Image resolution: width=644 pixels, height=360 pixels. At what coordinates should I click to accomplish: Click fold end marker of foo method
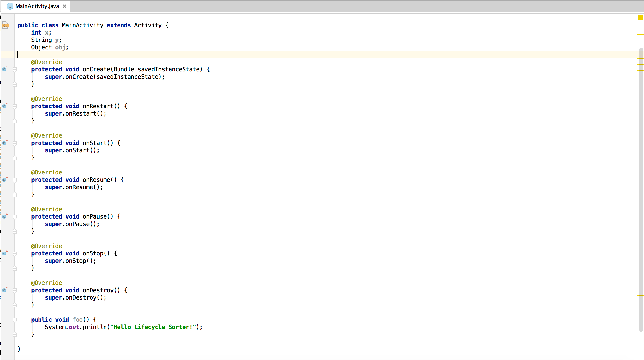click(15, 334)
